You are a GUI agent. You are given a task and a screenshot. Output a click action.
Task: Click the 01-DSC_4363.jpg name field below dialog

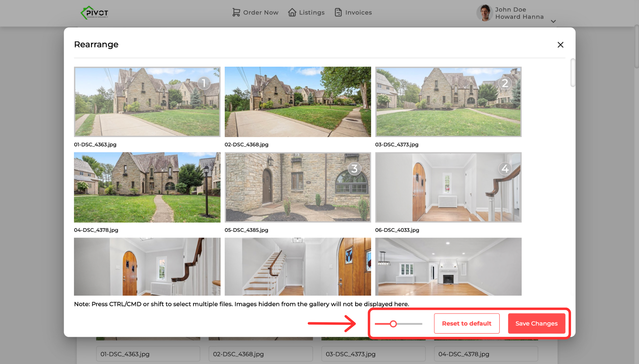(148, 354)
